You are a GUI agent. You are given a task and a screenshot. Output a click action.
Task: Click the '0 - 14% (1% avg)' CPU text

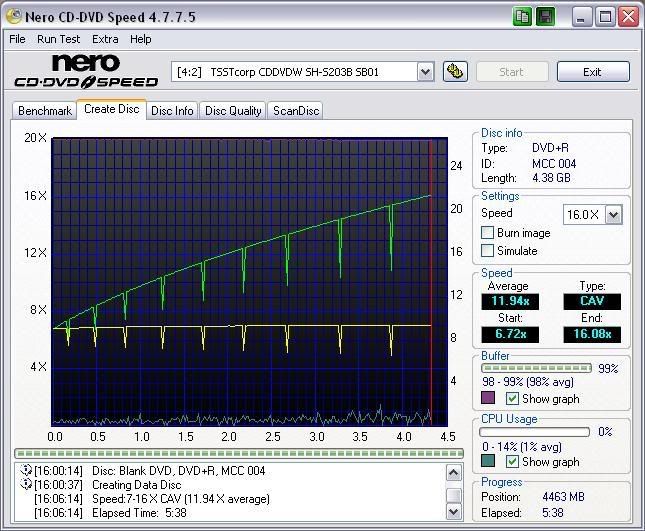pos(522,446)
